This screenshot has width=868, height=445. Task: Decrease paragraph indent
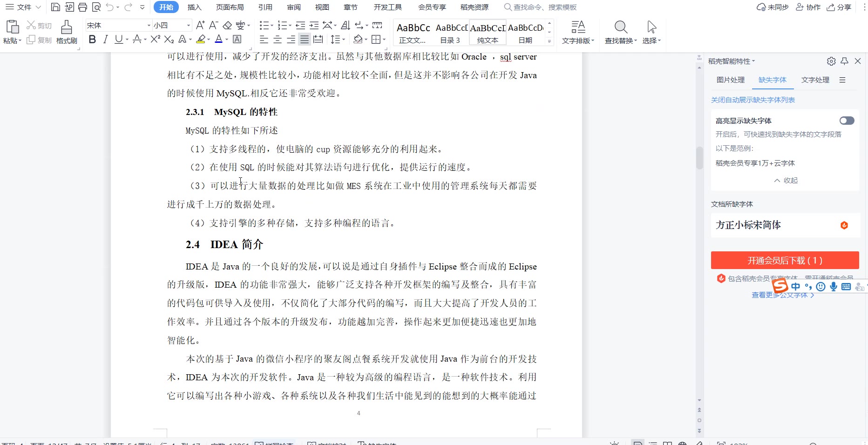click(x=300, y=25)
